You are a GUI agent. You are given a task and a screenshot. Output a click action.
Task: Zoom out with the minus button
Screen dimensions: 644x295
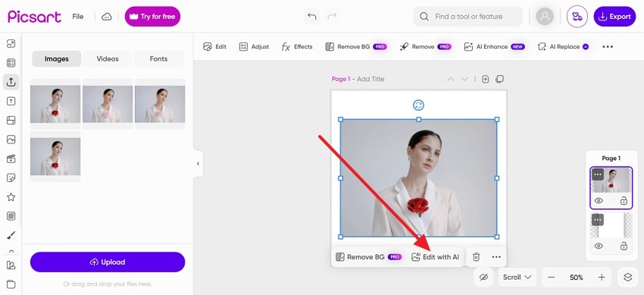552,278
